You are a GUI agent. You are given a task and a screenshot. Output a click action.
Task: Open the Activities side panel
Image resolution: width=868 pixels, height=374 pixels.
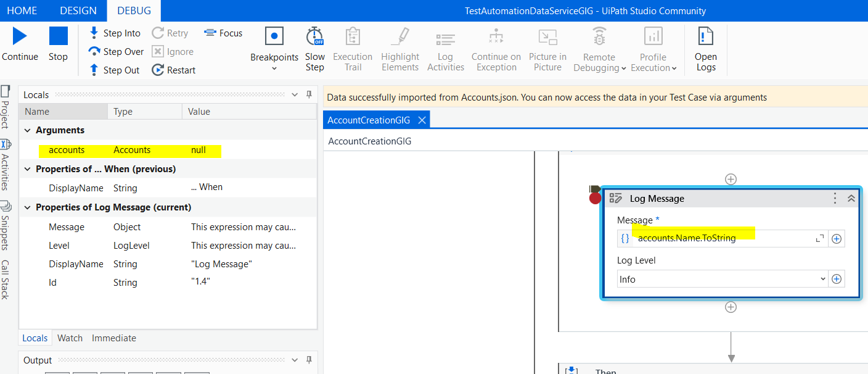(5, 165)
